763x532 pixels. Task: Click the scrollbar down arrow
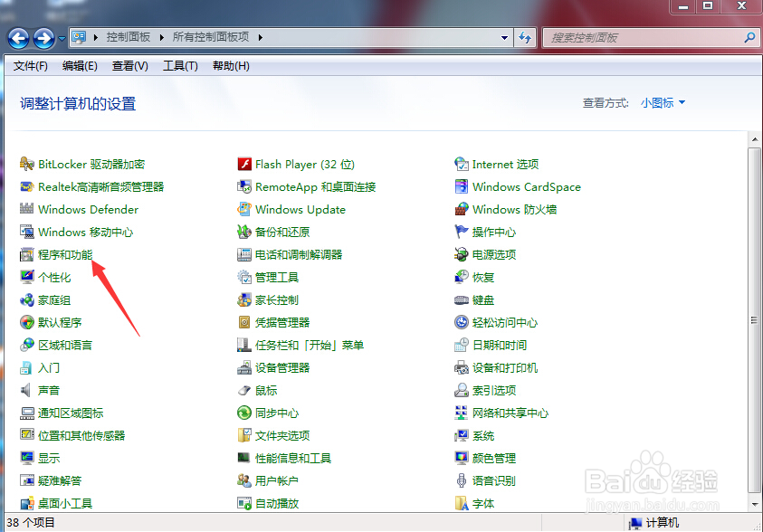point(755,504)
